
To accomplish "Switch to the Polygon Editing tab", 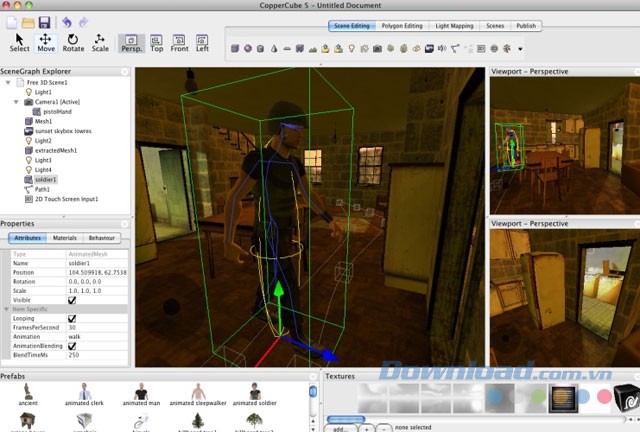I will (407, 26).
